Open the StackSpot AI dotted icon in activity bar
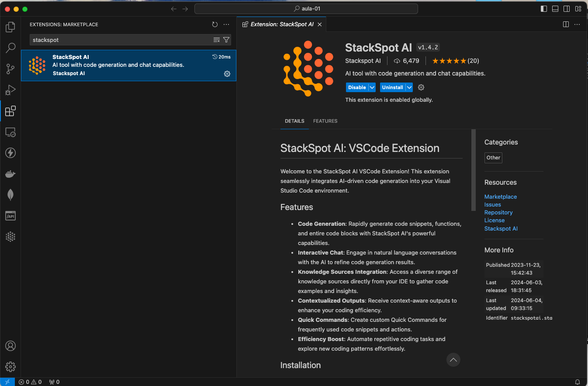 click(x=10, y=237)
